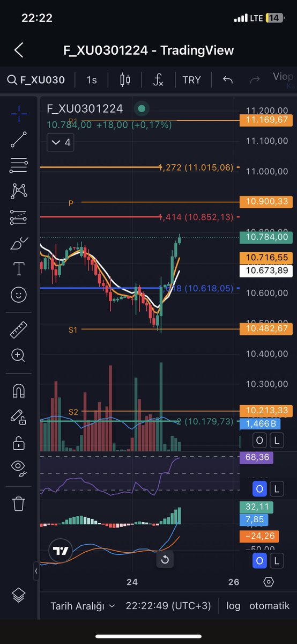
Task: Click the orange −24,26 signal value label
Action: click(260, 536)
